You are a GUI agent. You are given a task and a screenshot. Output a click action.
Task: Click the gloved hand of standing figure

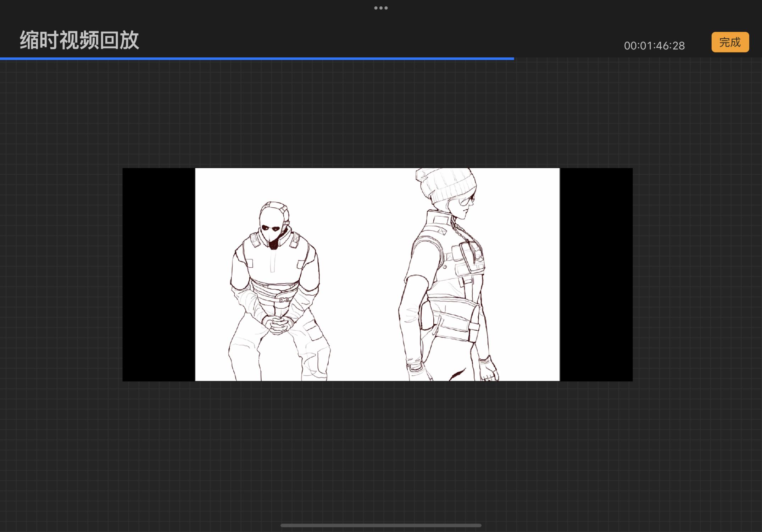coord(489,370)
